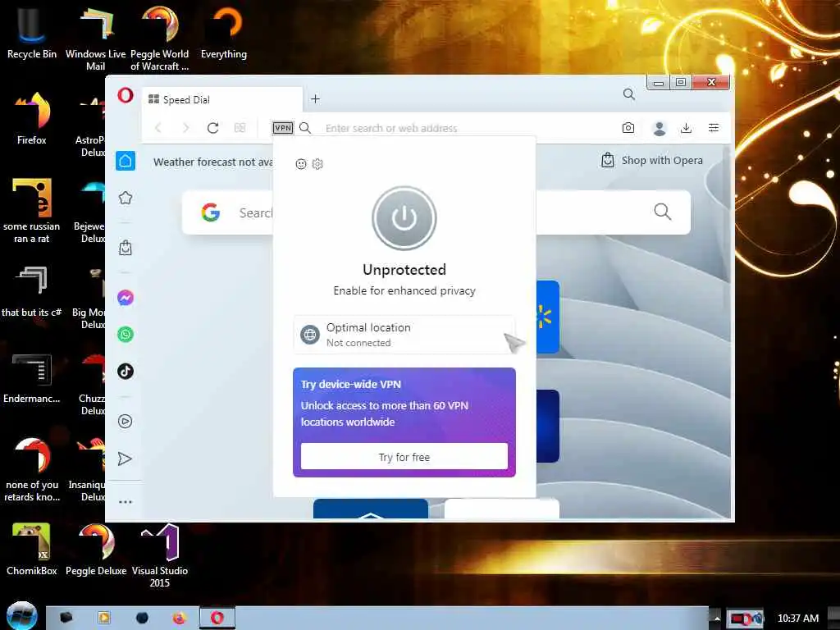
Task: Go back with the back arrow
Action: point(158,128)
